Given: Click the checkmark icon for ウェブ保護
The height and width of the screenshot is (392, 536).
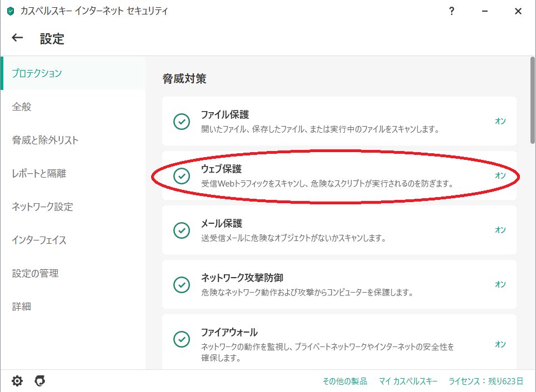Looking at the screenshot, I should [x=182, y=175].
